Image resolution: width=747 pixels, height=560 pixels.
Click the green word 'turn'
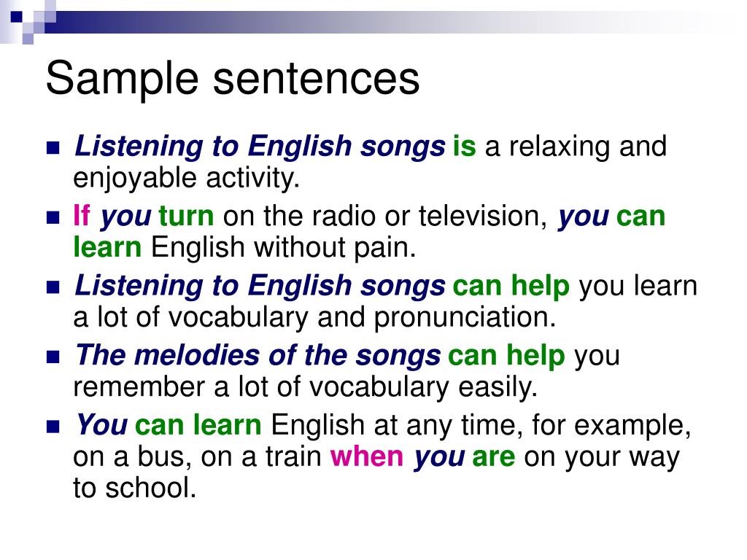click(186, 216)
